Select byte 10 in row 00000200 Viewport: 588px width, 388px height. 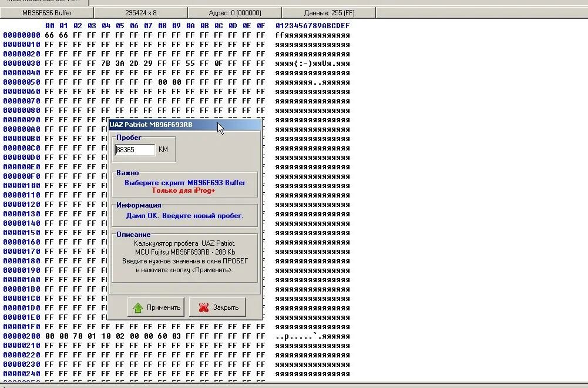pyautogui.click(x=106, y=336)
